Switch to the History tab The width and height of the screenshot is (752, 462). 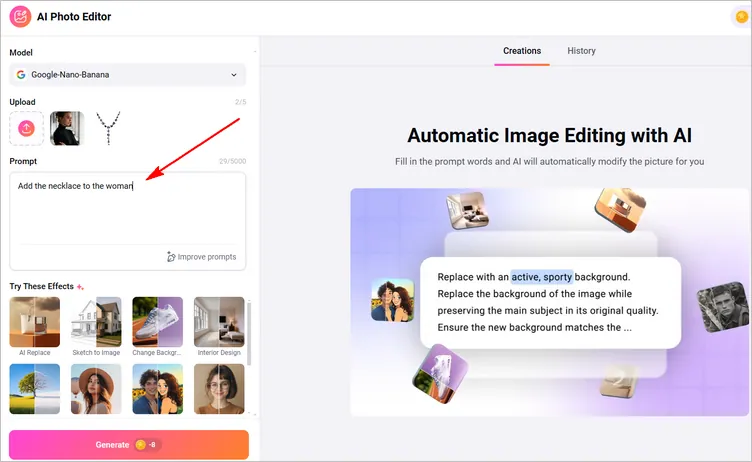[x=581, y=51]
